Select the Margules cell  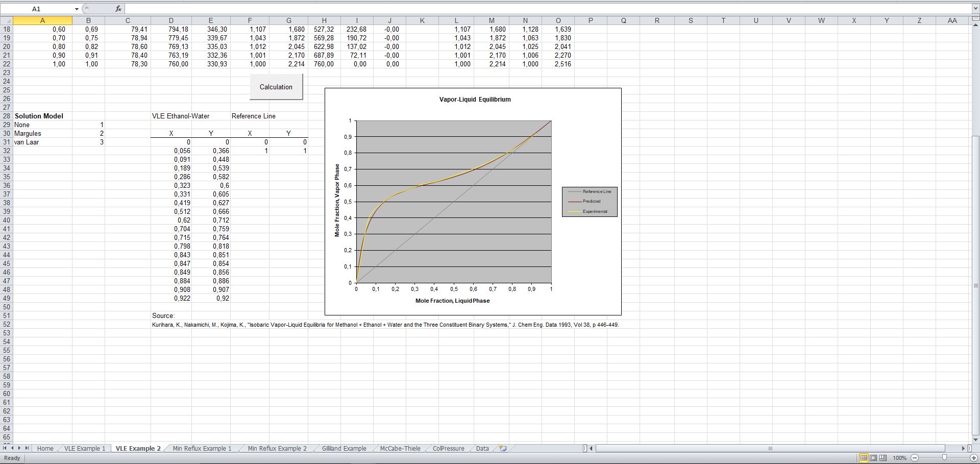[43, 133]
